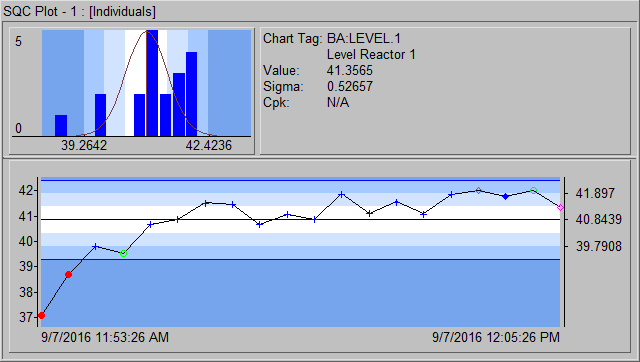Image resolution: width=640 pixels, height=362 pixels.
Task: Click the left axis label '37'
Action: 26,317
